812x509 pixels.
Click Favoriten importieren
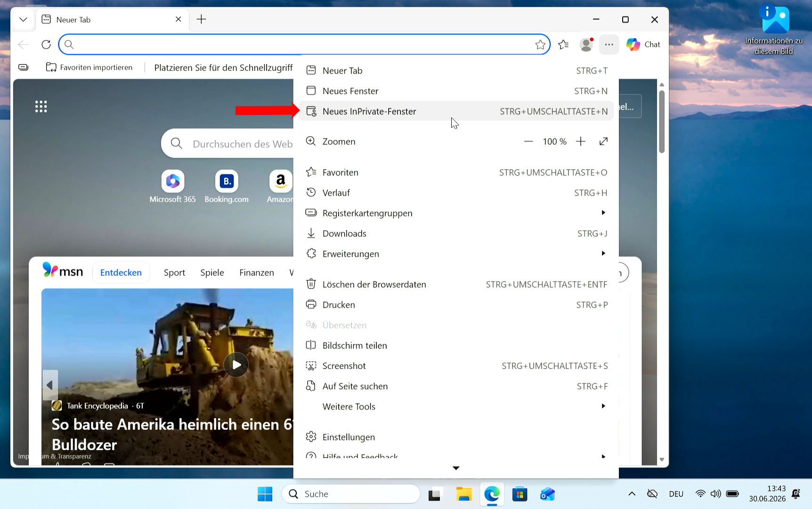coord(89,67)
